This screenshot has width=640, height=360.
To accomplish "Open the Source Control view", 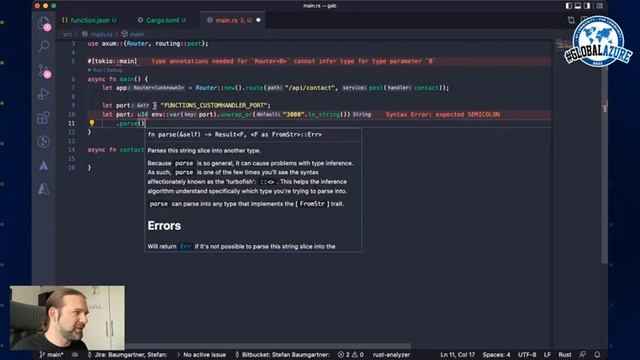I will (x=44, y=71).
